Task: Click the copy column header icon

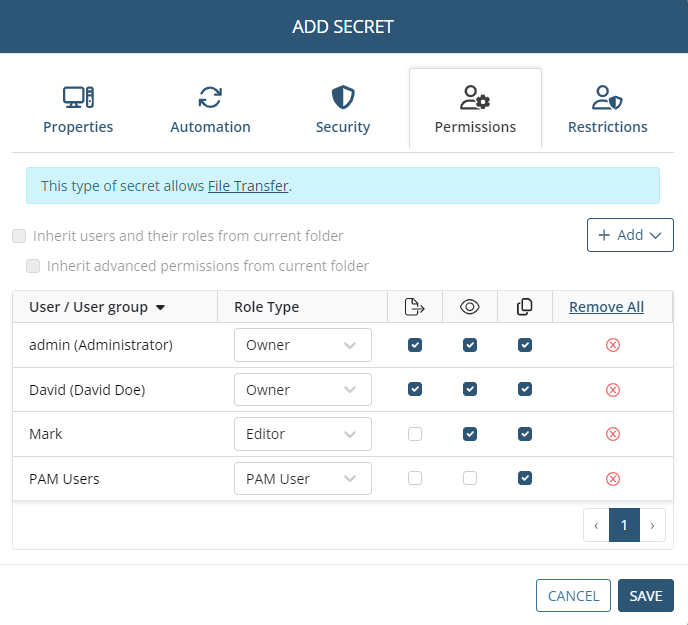Action: tap(525, 307)
